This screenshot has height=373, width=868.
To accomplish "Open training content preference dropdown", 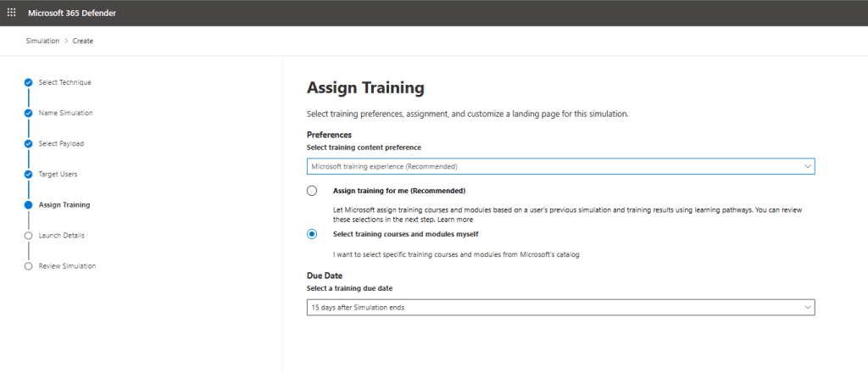I will coord(559,167).
